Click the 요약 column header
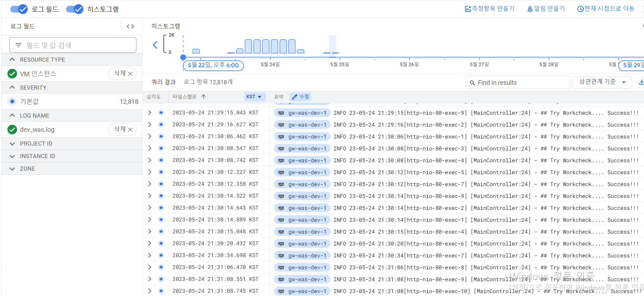This screenshot has width=644, height=296. pos(279,97)
